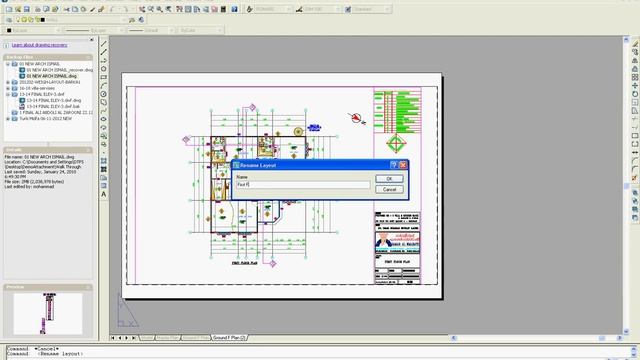Open the ByLayer color control dropdown

(58, 30)
